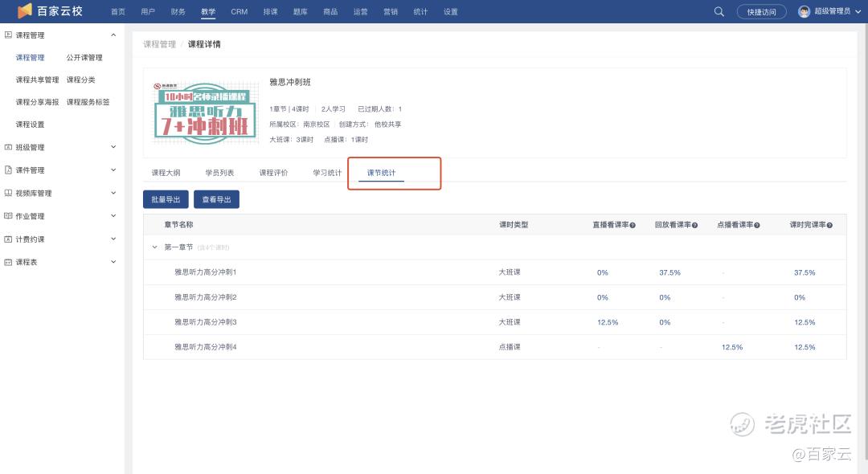Switch to the 课程大纲 tab
The width and height of the screenshot is (868, 474).
click(x=166, y=173)
